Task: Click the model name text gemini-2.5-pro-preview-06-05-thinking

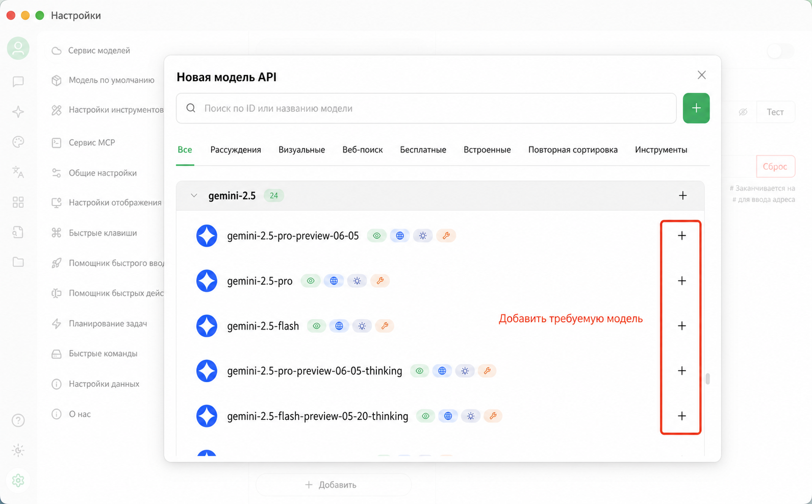Action: click(315, 371)
